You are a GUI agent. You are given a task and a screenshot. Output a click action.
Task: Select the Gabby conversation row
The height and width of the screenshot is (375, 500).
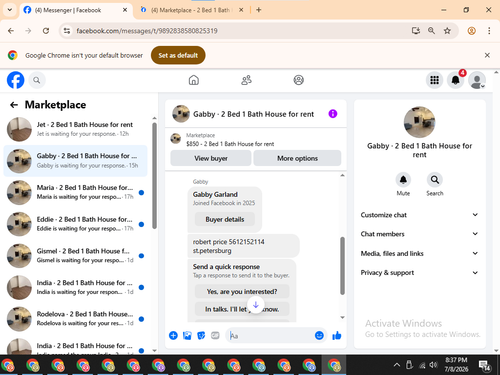point(75,161)
